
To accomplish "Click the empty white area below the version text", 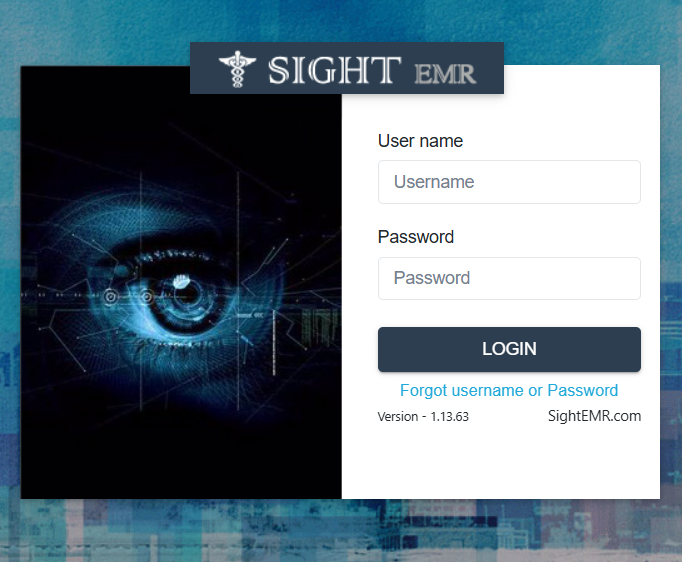I will tap(500, 463).
